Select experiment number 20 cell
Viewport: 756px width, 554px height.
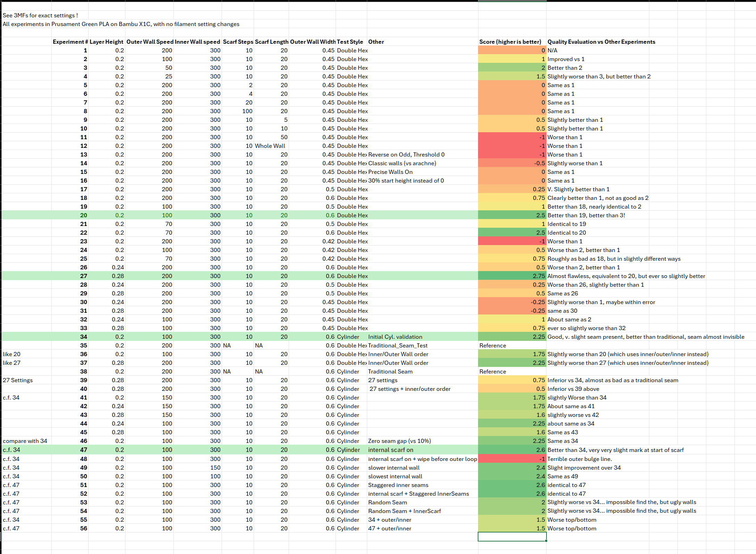[x=70, y=215]
